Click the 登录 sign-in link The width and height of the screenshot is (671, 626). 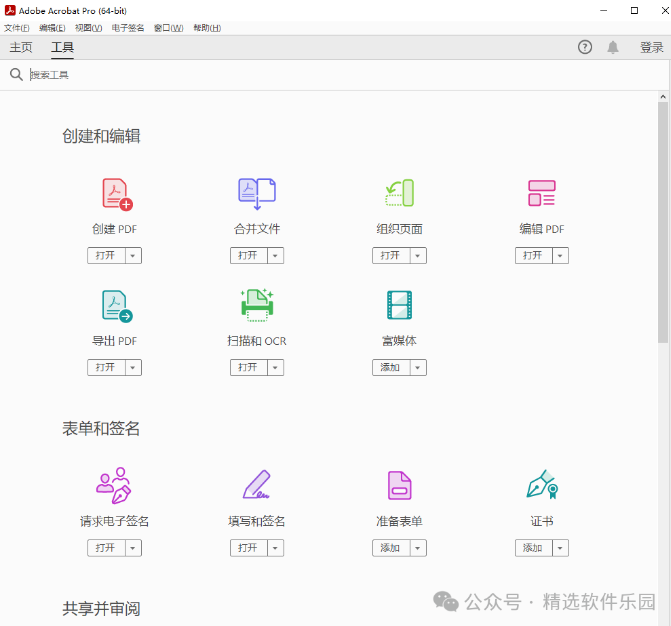click(x=651, y=47)
